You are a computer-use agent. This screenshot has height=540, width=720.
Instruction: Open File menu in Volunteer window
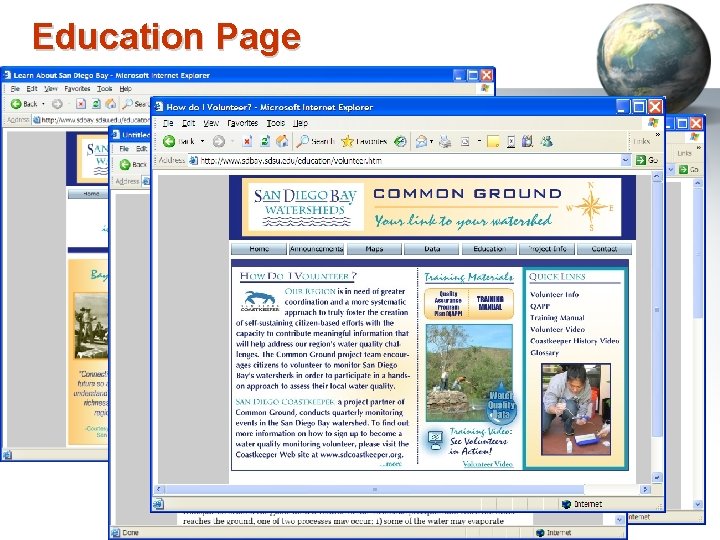coord(168,123)
